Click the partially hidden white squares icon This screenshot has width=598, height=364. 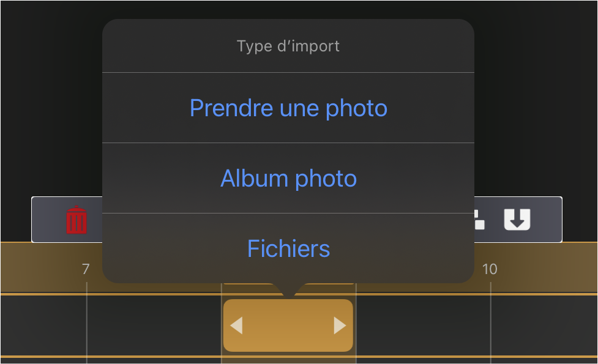click(x=479, y=220)
